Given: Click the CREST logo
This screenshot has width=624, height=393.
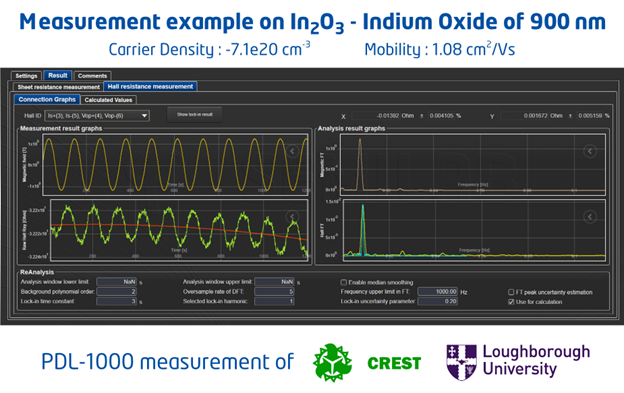Looking at the screenshot, I should point(367,363).
